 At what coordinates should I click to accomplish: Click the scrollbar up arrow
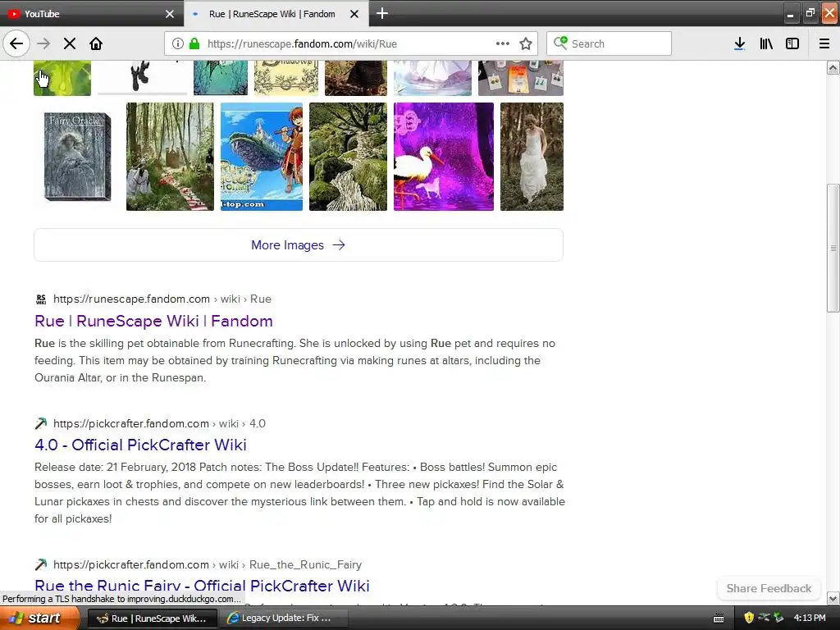pyautogui.click(x=833, y=67)
